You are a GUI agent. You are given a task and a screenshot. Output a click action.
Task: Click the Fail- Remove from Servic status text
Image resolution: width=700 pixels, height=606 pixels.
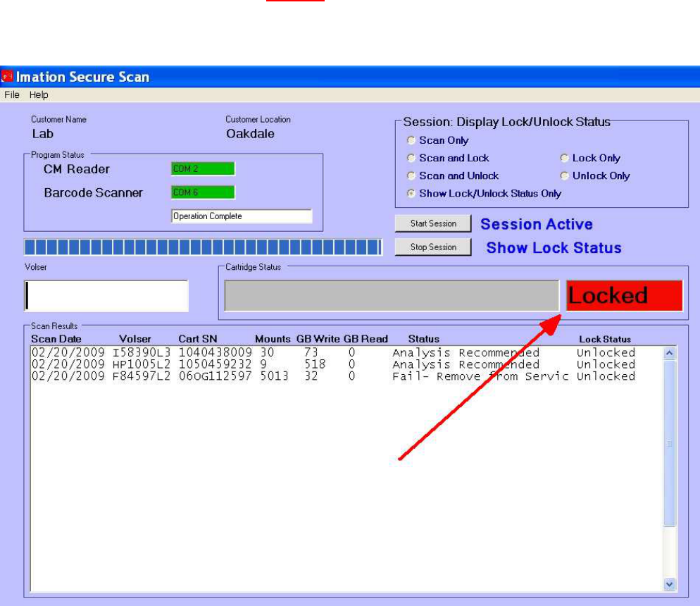pos(480,376)
